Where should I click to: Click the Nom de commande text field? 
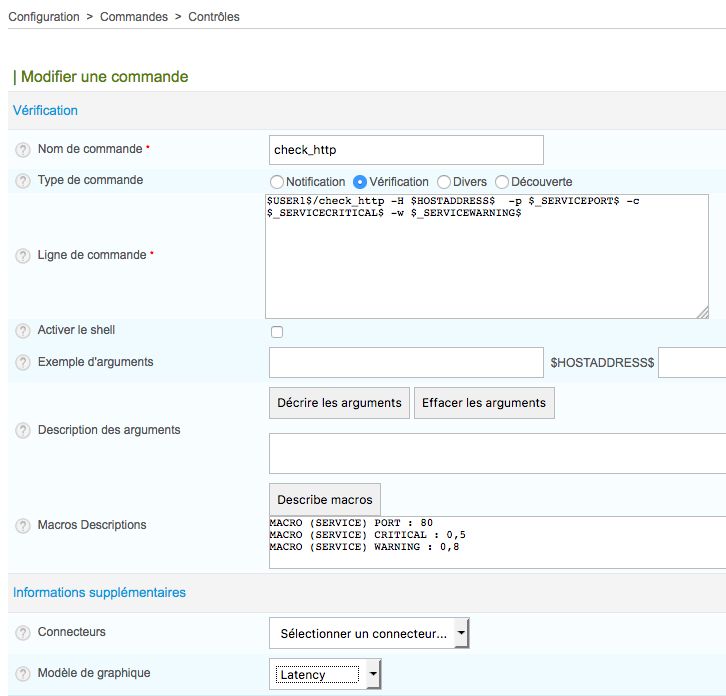click(x=406, y=150)
